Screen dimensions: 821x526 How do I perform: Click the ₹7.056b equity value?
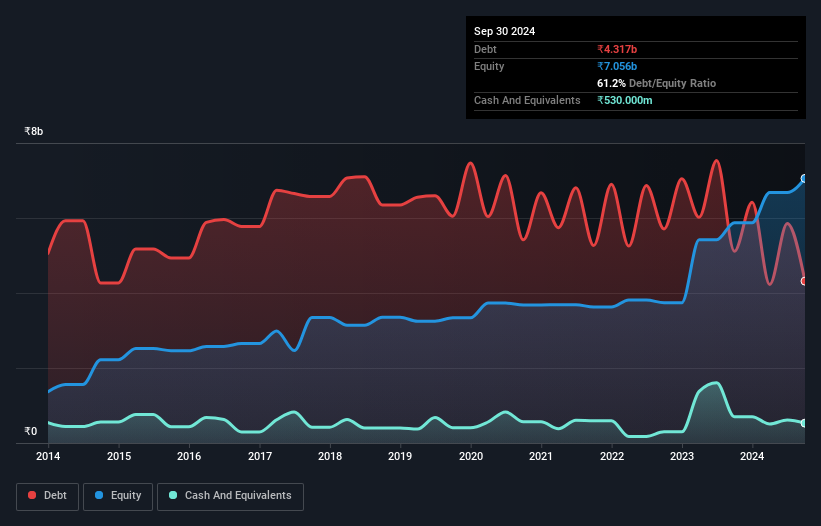617,66
